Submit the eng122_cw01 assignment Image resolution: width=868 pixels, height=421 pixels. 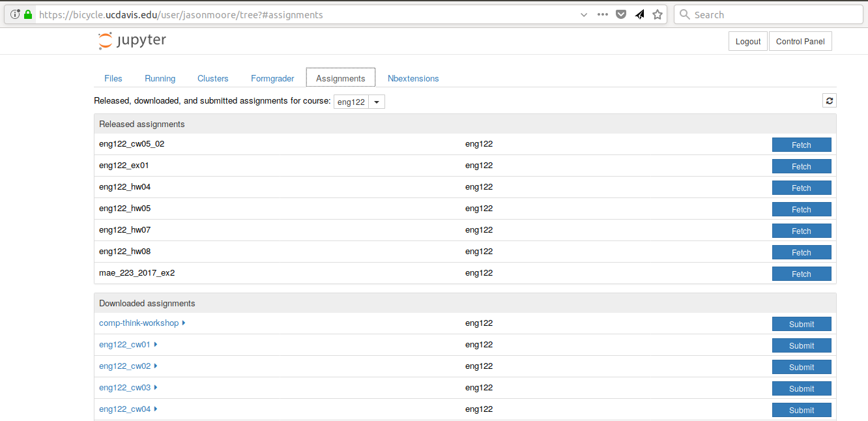pos(801,345)
